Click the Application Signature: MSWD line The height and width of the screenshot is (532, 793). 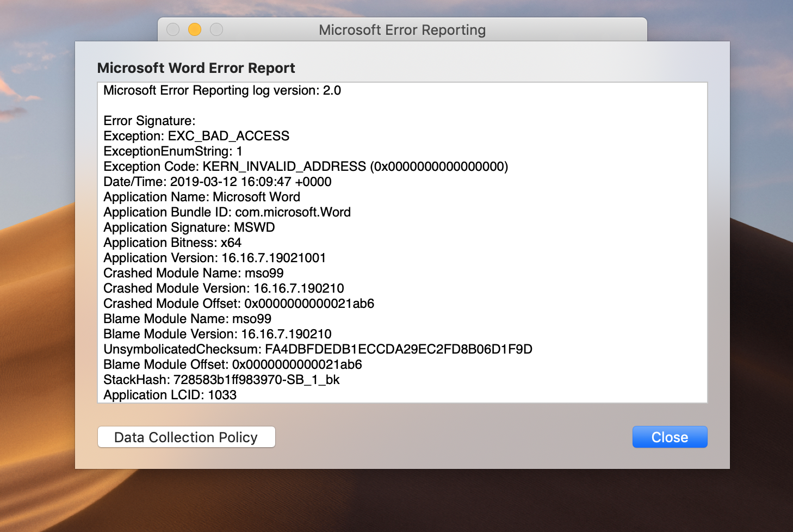[189, 227]
